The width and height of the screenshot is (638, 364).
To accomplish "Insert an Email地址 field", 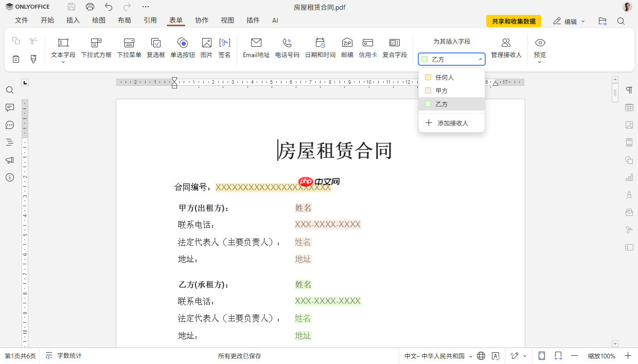I will (256, 47).
